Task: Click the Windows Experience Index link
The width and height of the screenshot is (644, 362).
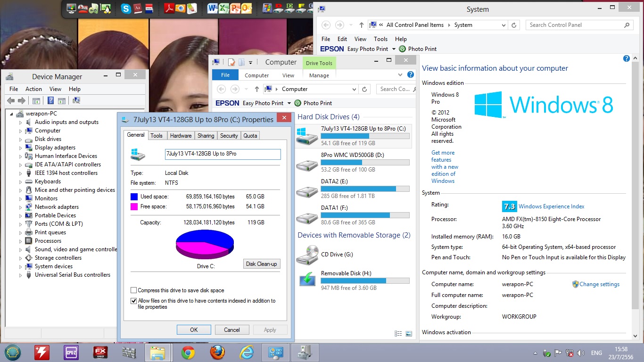Action: pos(551,206)
